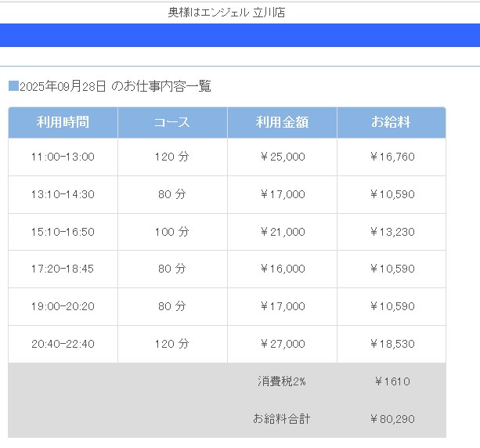Select the 利用金額 column header
480x448 pixels.
(282, 122)
